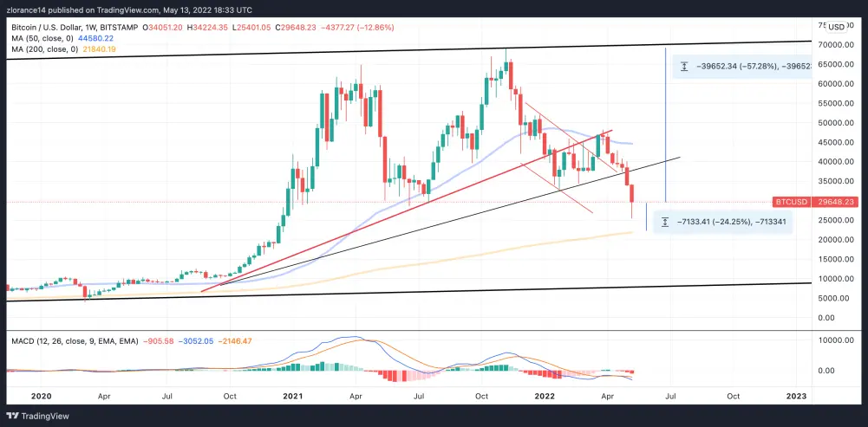Click the 55000.00 price axis label
The width and height of the screenshot is (868, 427).
[834, 103]
